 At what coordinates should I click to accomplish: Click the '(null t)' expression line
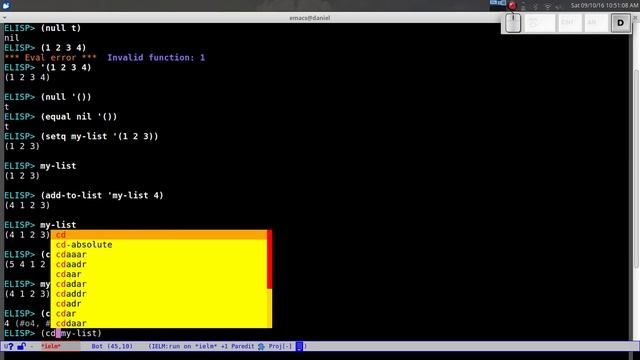60,28
